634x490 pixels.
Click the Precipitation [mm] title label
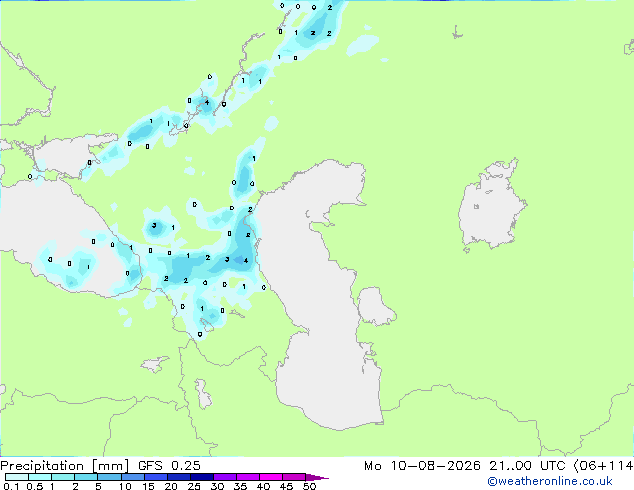[x=65, y=466]
